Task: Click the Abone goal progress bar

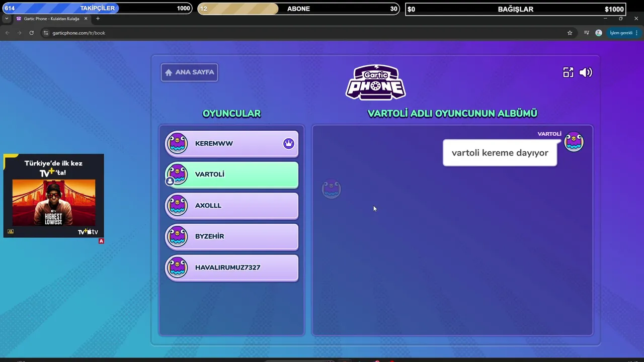Action: 298,9
